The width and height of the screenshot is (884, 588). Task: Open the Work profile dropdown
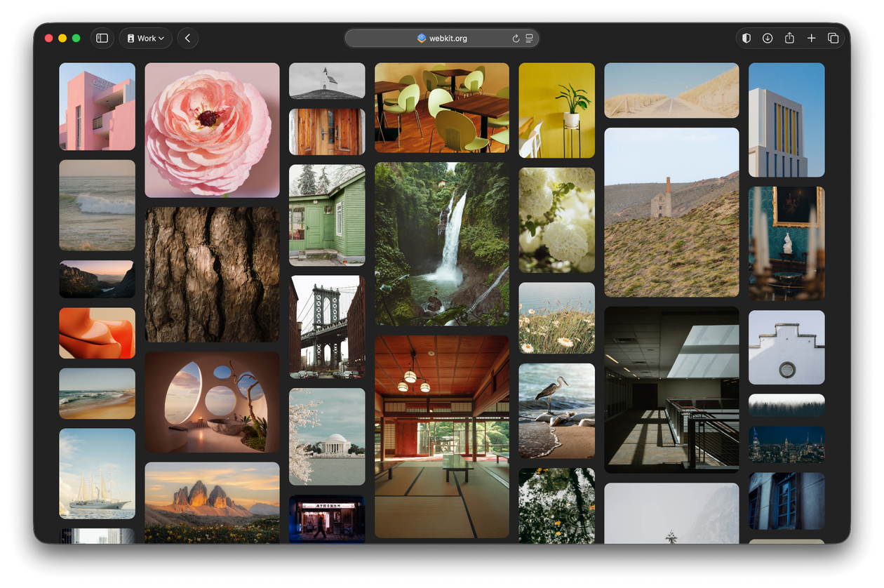[145, 39]
